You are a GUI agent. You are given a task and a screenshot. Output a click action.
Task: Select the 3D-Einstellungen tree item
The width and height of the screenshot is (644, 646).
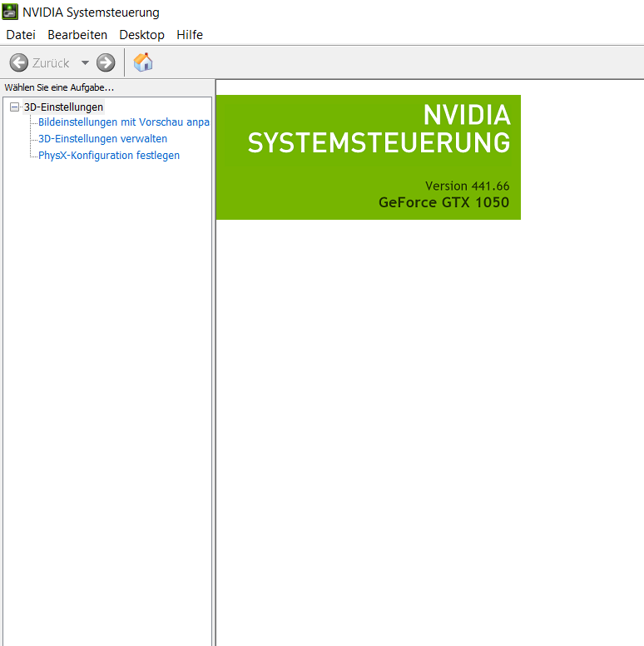[63, 107]
